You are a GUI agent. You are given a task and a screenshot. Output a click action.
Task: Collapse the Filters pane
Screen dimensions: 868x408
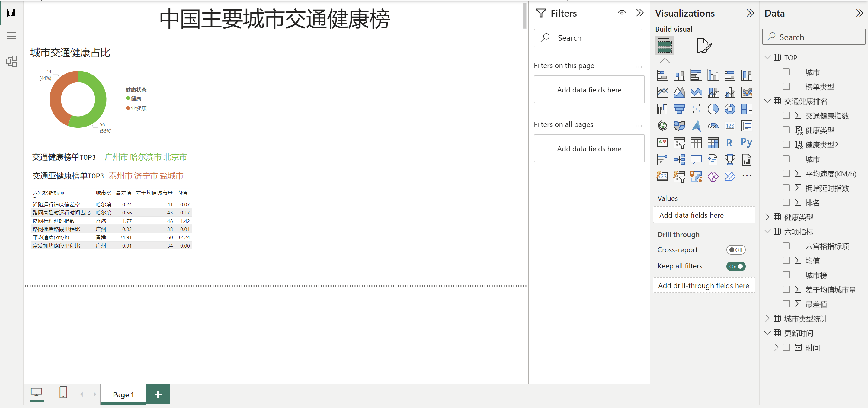pyautogui.click(x=639, y=13)
